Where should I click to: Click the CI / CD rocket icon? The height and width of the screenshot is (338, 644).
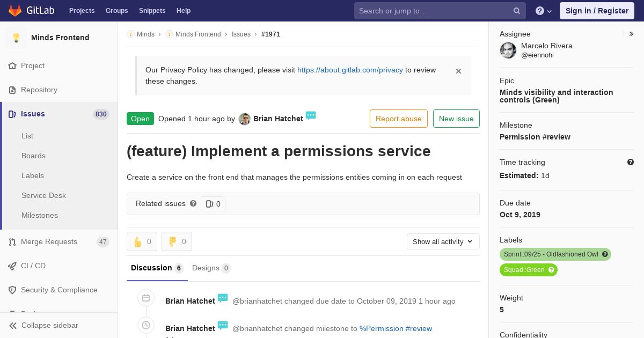pos(12,266)
